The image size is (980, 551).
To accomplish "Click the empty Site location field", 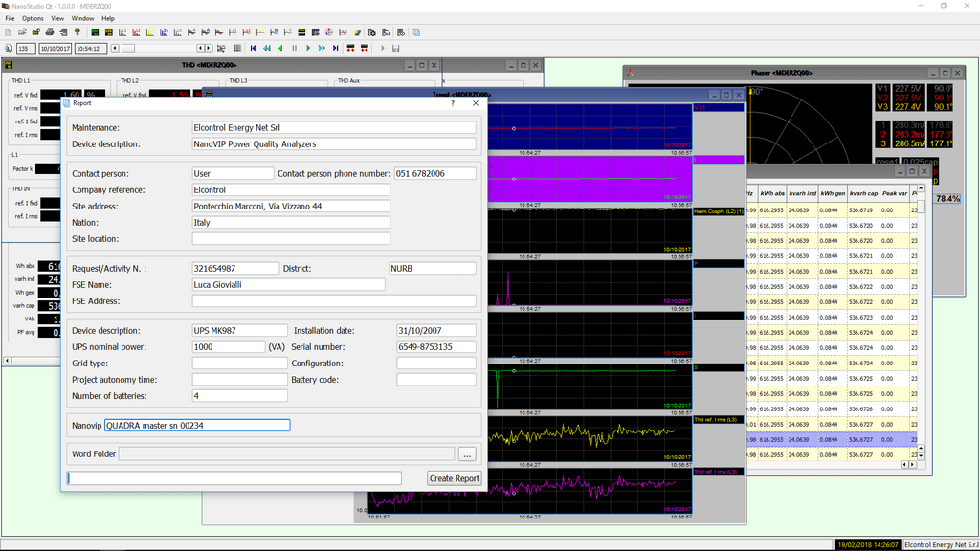I will 291,239.
